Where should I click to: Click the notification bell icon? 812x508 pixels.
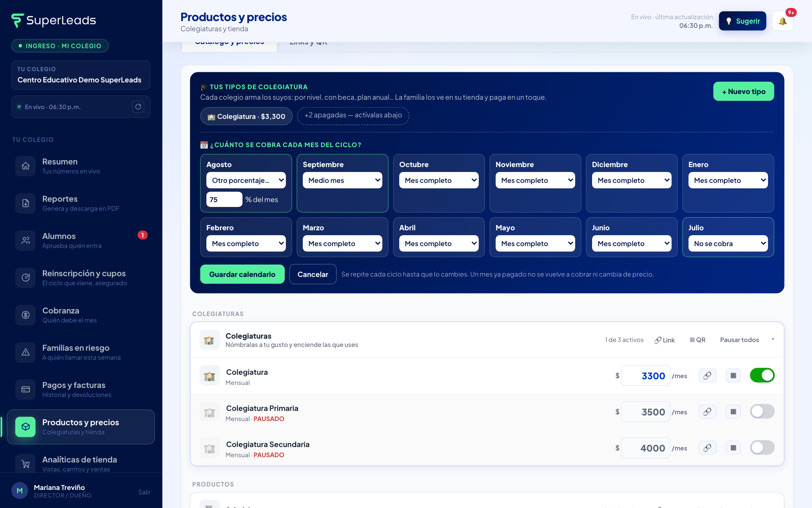tap(783, 21)
